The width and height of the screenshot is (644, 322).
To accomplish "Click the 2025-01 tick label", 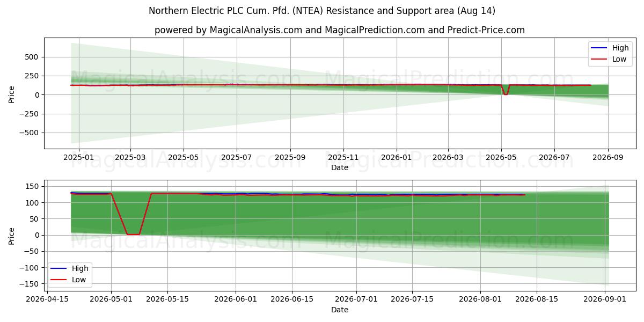I will coord(79,157).
